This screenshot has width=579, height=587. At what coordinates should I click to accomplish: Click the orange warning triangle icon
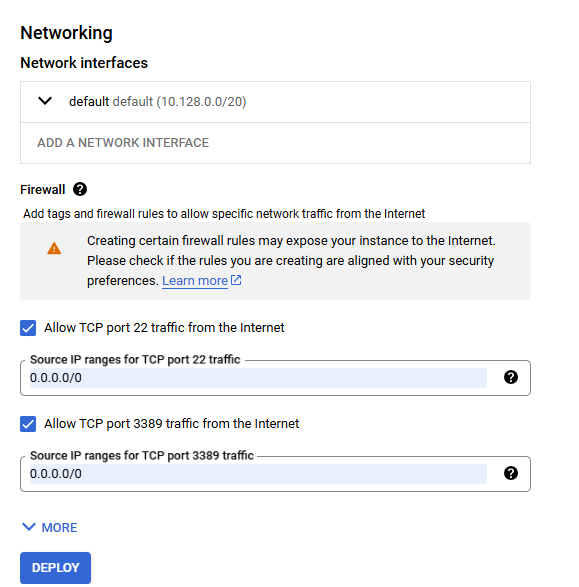tap(54, 249)
